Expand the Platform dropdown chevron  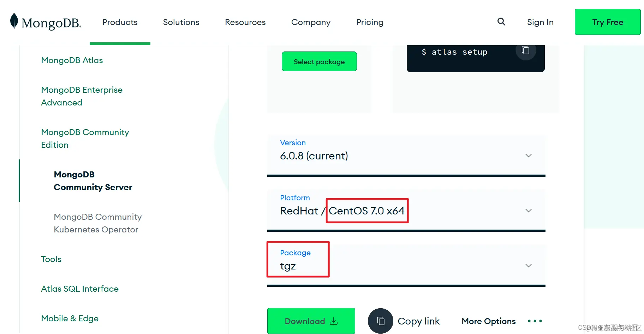point(529,211)
